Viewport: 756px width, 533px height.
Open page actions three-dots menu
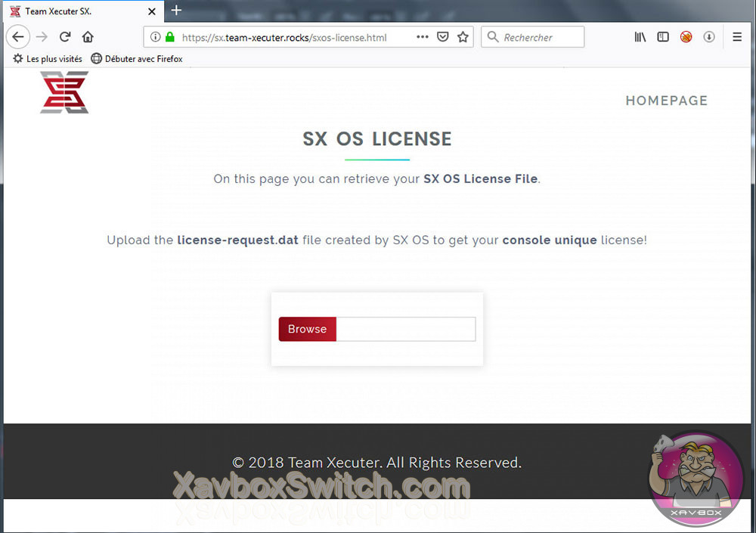click(x=423, y=36)
